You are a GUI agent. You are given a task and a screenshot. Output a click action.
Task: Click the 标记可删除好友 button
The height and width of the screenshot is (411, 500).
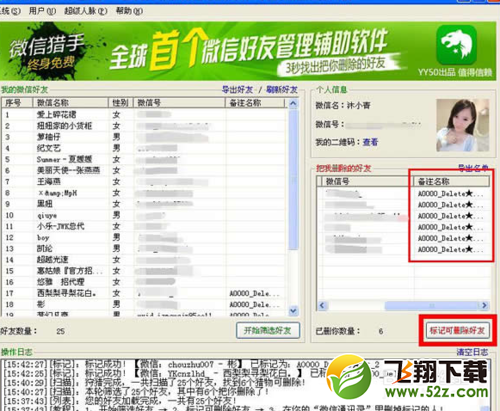point(457,330)
